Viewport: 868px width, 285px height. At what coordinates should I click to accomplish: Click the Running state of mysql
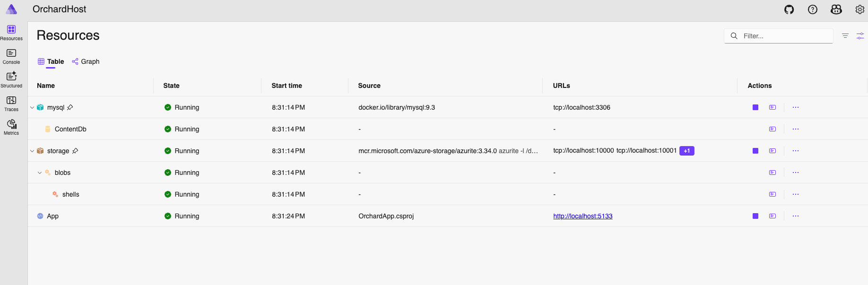[x=182, y=107]
